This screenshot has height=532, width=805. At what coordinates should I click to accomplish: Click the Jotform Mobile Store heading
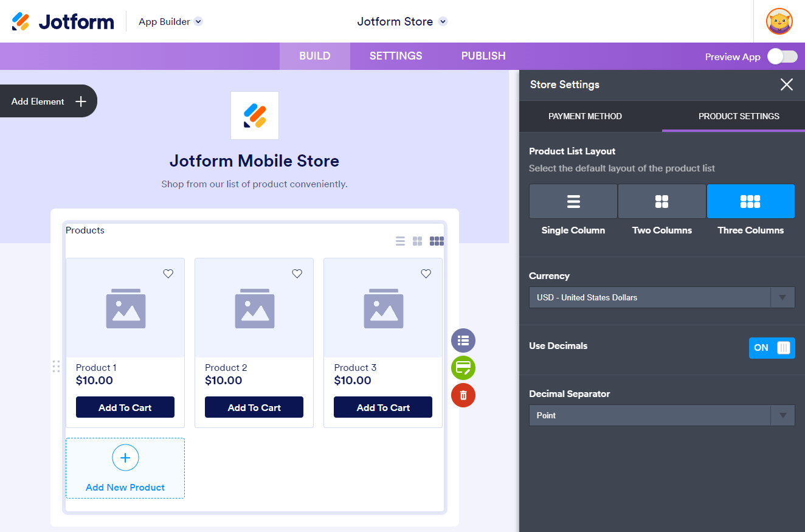tap(254, 161)
